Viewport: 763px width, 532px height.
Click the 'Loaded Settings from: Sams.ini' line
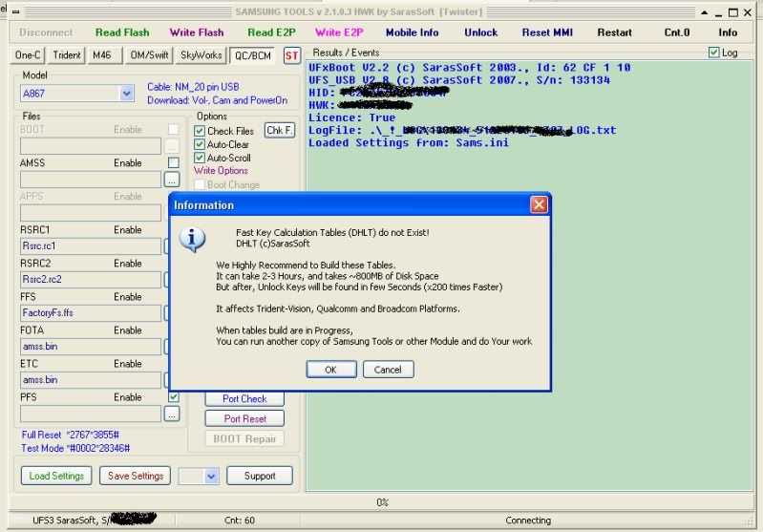[x=409, y=142]
